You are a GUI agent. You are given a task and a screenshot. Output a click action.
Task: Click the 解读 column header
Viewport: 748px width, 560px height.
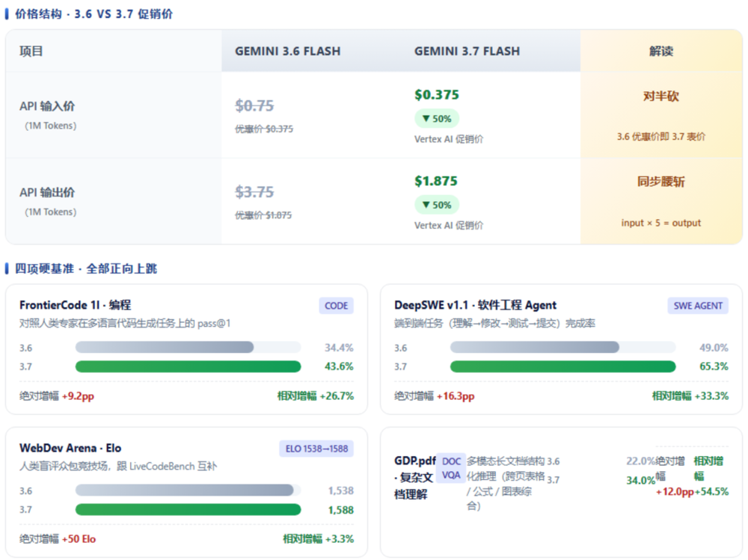click(x=661, y=51)
